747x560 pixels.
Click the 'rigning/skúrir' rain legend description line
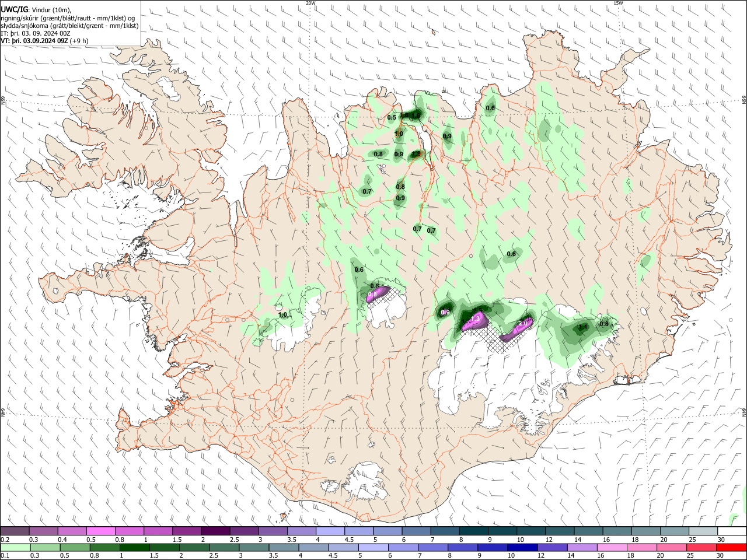68,18
